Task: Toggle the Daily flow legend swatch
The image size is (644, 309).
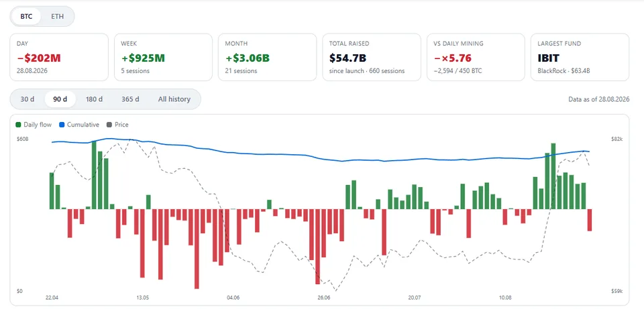Action: 18,125
